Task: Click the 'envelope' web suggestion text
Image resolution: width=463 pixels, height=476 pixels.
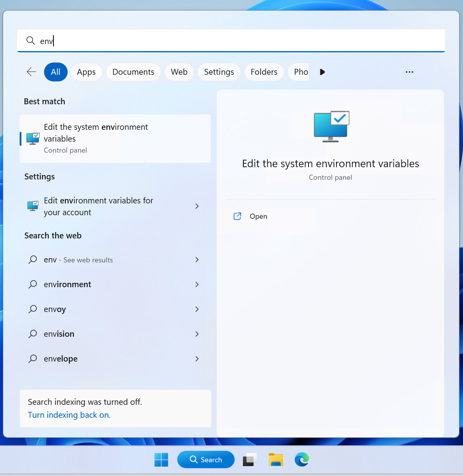Action: (x=61, y=359)
